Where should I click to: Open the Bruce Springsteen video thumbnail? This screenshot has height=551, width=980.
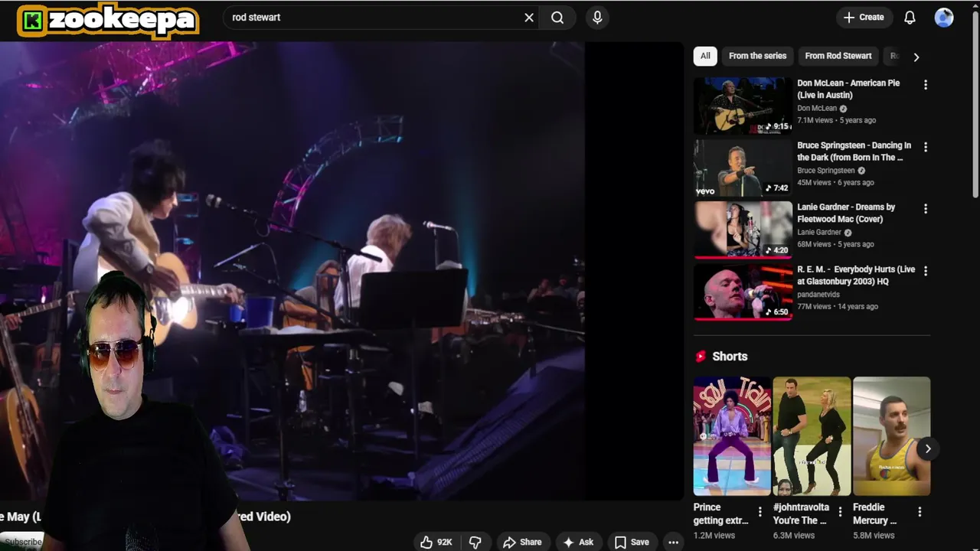coord(743,168)
